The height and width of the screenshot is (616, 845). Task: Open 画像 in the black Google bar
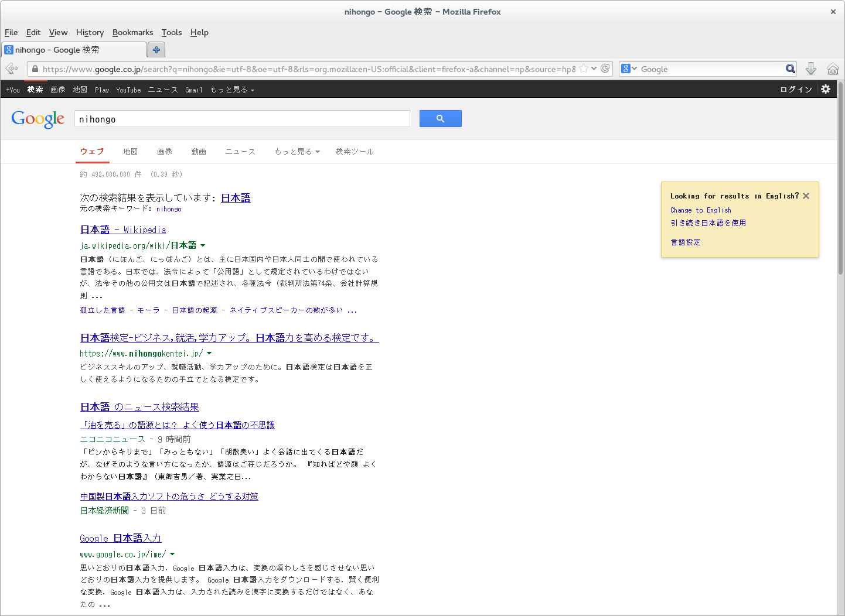(x=58, y=90)
